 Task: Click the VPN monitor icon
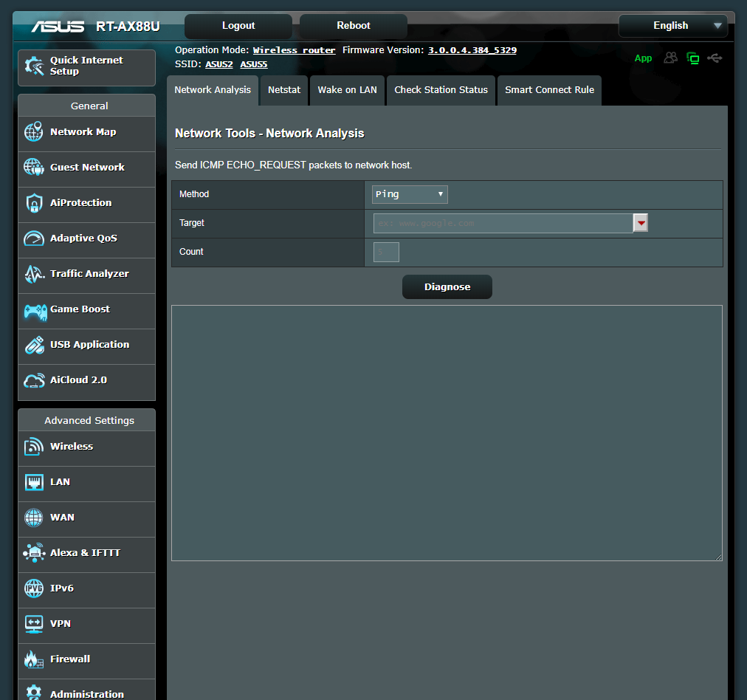pyautogui.click(x=34, y=624)
